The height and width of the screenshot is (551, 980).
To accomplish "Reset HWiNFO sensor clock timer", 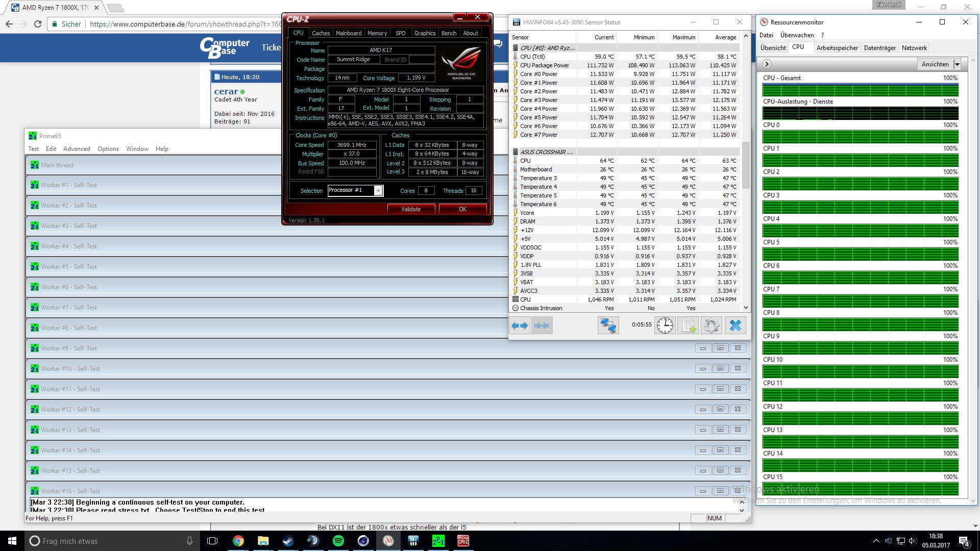I will click(x=665, y=325).
